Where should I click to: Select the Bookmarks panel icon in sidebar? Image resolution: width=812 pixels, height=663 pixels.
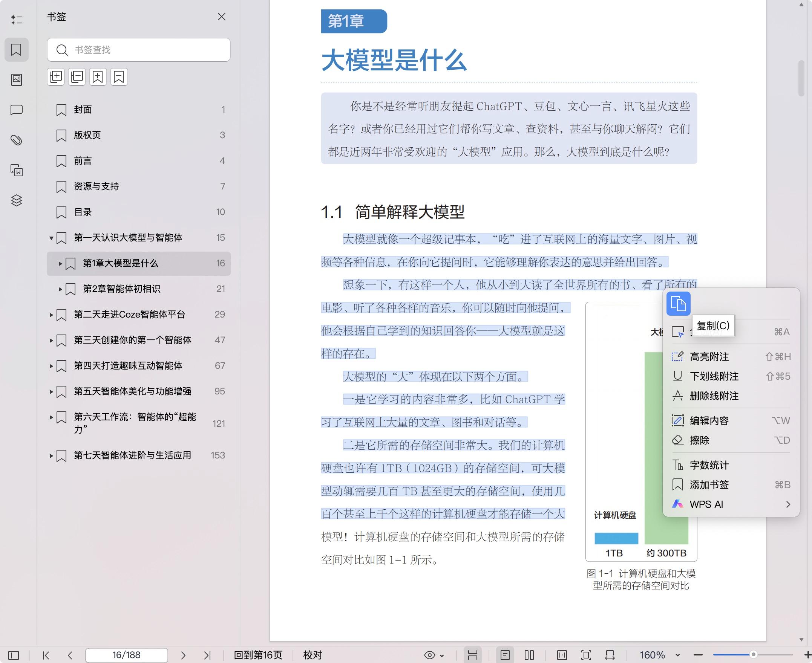17,50
